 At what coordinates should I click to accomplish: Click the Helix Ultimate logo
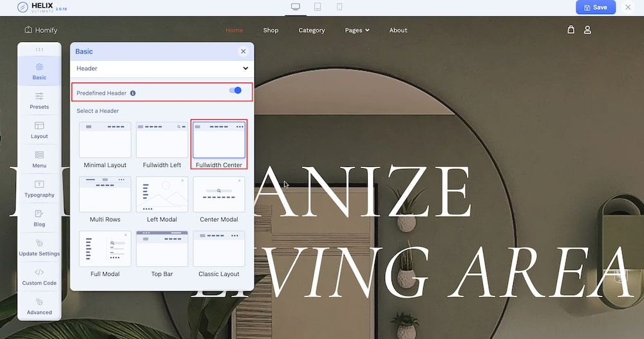pyautogui.click(x=42, y=7)
